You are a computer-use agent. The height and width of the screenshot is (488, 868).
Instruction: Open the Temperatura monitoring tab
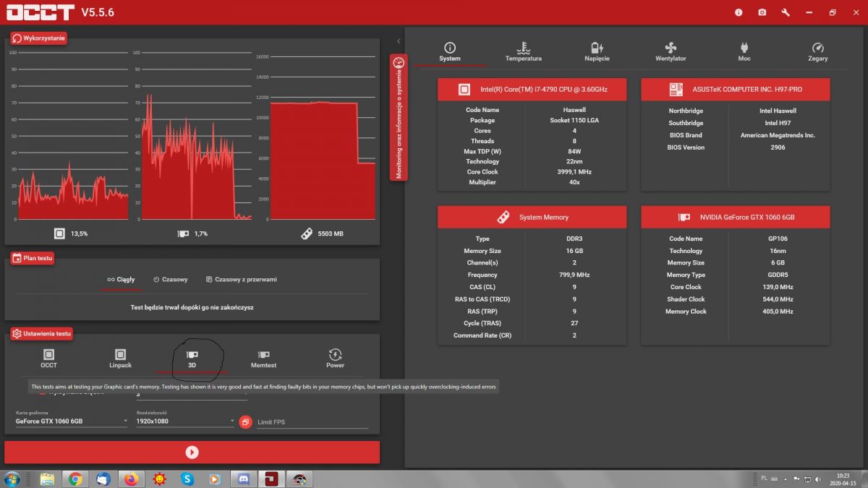point(524,52)
